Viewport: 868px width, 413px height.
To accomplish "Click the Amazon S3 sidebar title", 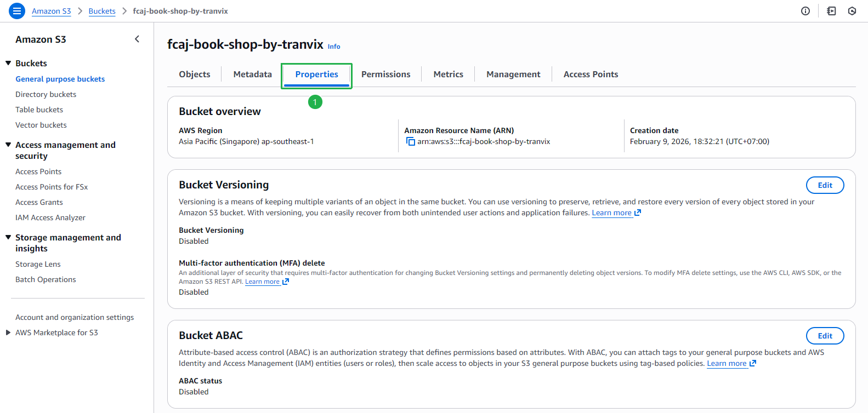I will point(41,39).
